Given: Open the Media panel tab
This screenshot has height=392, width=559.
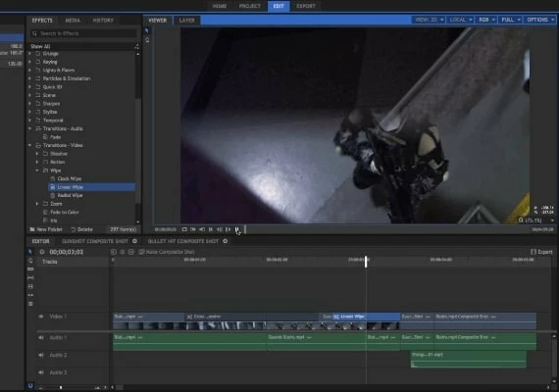Looking at the screenshot, I should tap(73, 21).
